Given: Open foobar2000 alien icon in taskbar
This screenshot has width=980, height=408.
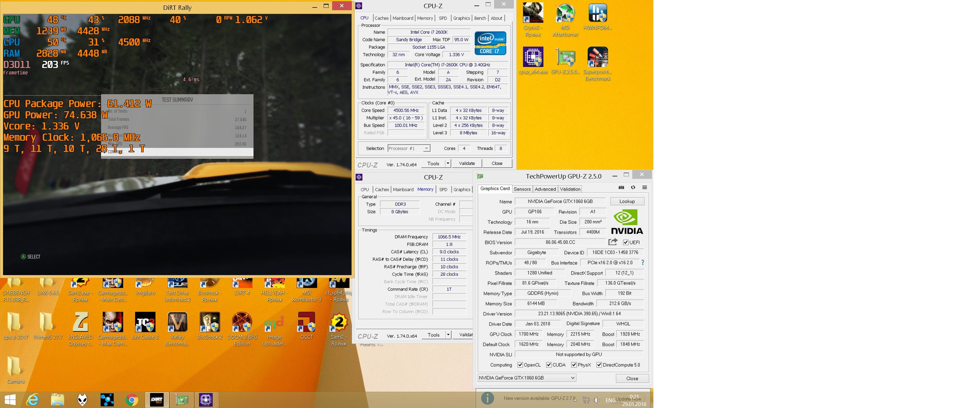Looking at the screenshot, I should (82, 400).
